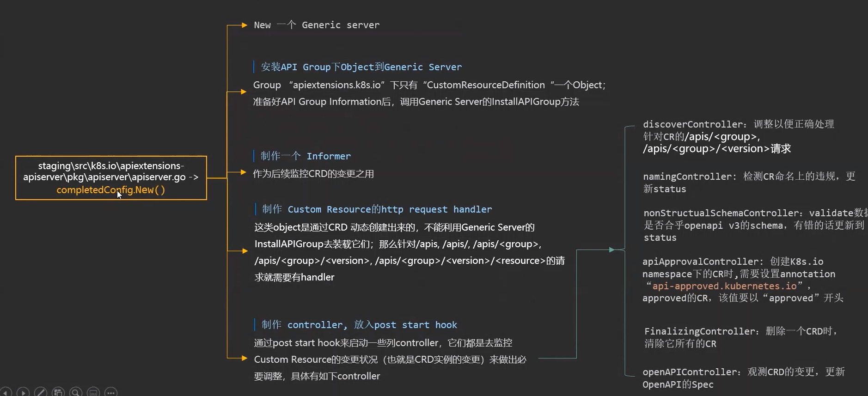Click the heading '制作 controller, 放入post start hook'

point(359,325)
